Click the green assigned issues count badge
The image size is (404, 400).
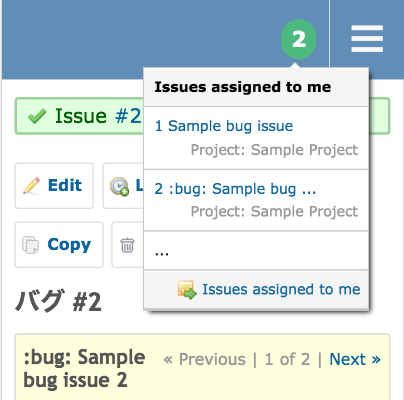298,39
